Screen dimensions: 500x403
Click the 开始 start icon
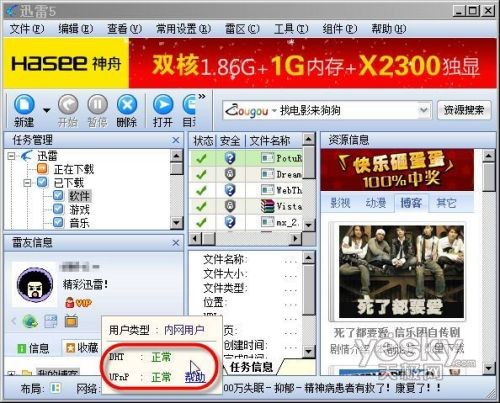click(x=68, y=105)
